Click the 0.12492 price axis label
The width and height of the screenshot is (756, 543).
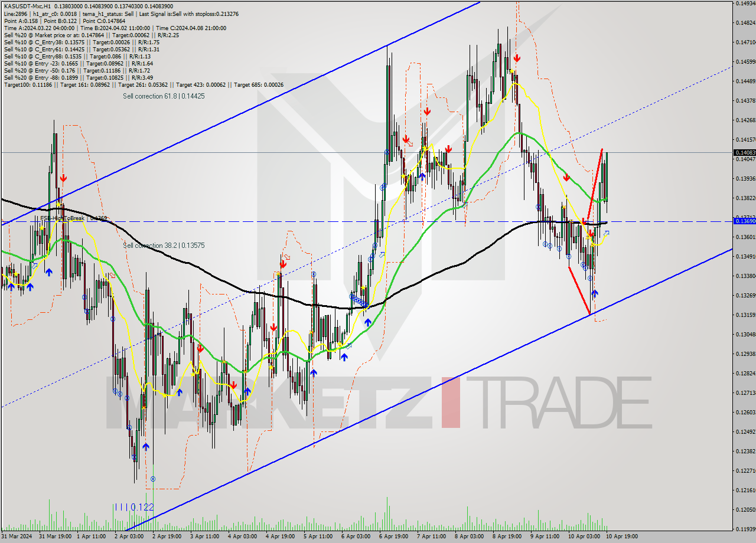[745, 431]
